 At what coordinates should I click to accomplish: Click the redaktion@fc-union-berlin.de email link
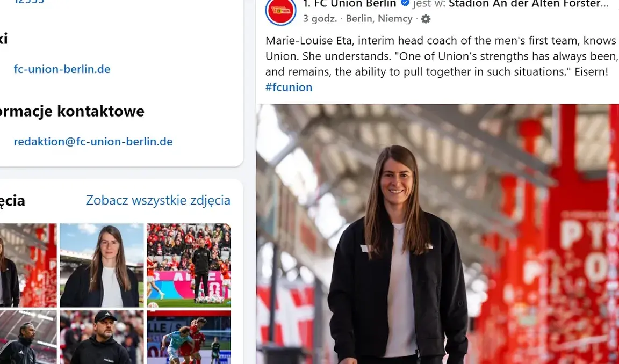pyautogui.click(x=93, y=142)
